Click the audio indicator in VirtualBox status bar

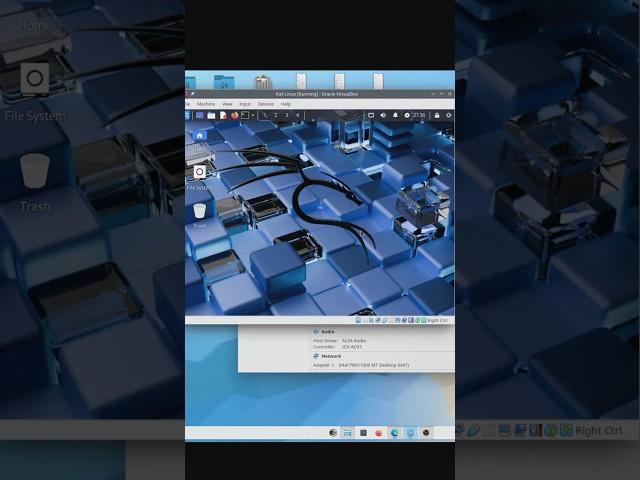pyautogui.click(x=371, y=320)
